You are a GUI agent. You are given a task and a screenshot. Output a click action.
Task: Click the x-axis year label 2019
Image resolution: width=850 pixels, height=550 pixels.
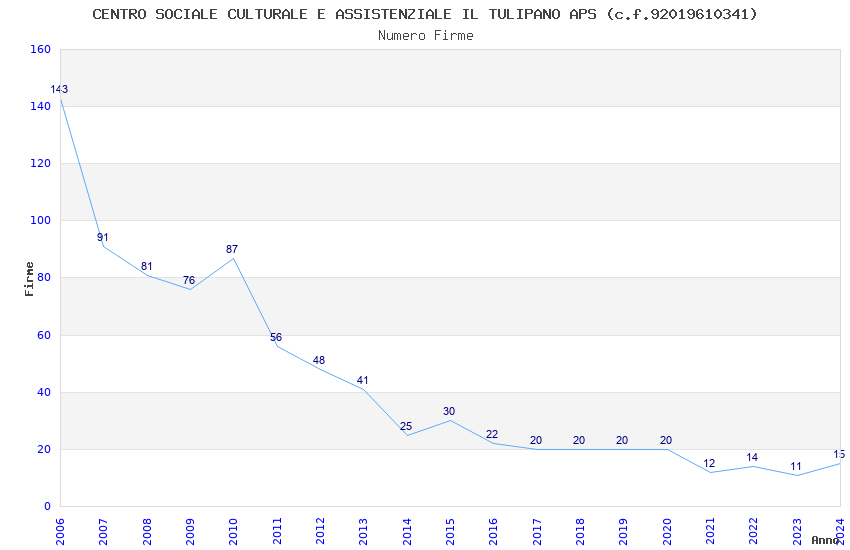coord(623,532)
